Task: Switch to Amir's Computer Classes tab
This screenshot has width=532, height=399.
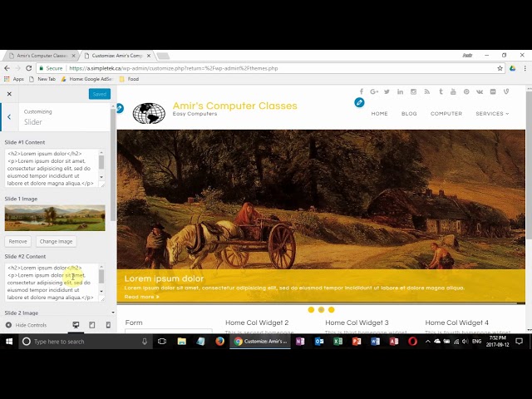Action: pos(42,56)
